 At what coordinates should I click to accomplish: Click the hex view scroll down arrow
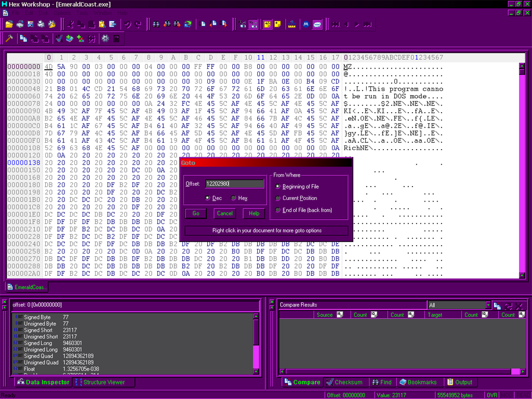pos(522,275)
